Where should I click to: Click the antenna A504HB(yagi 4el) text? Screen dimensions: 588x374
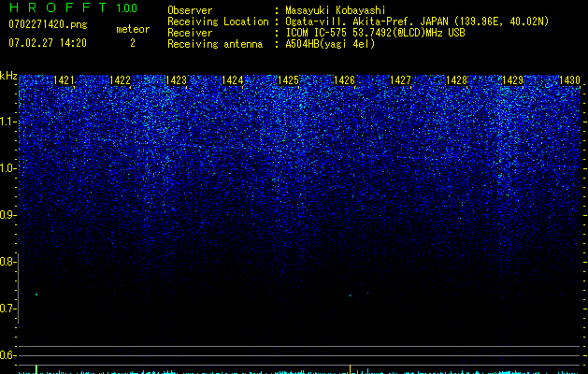click(x=330, y=44)
